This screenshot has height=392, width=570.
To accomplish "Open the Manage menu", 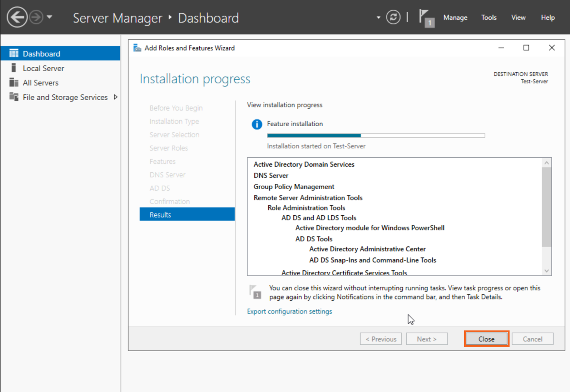I will point(455,17).
